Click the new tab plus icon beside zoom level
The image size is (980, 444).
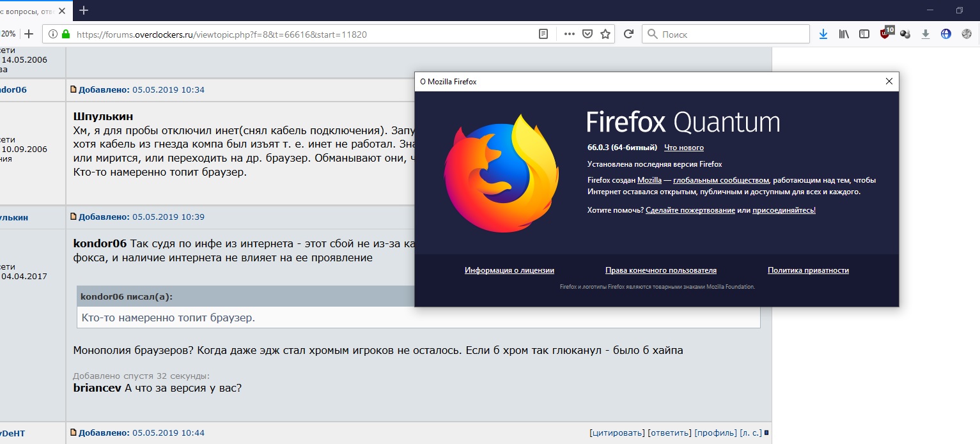(28, 34)
